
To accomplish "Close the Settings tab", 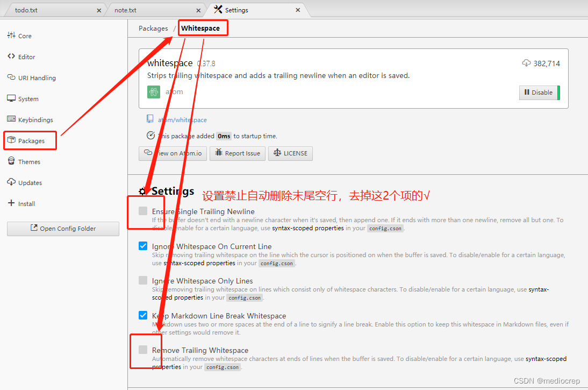I will [298, 10].
